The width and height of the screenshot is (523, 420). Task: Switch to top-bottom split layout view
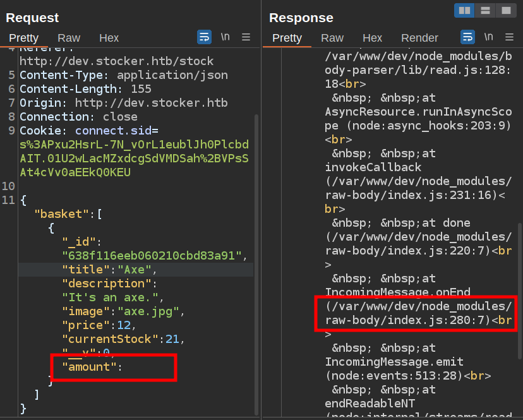pyautogui.click(x=485, y=10)
